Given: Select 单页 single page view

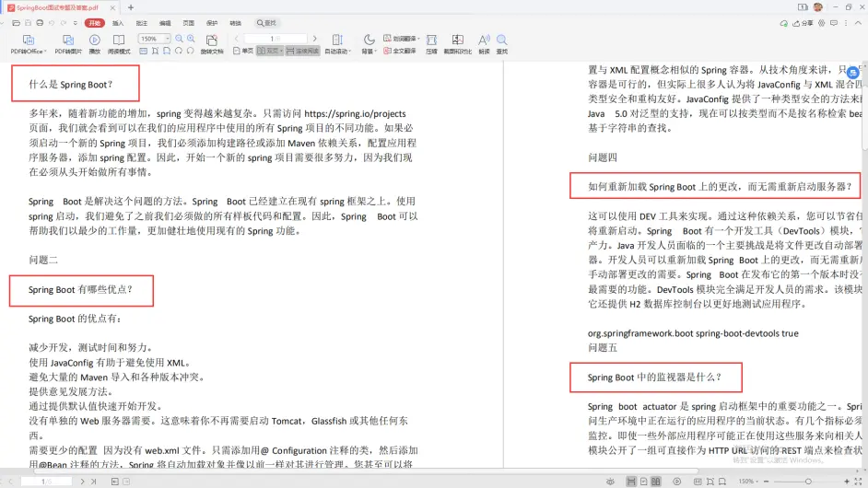Looking at the screenshot, I should pyautogui.click(x=243, y=51).
